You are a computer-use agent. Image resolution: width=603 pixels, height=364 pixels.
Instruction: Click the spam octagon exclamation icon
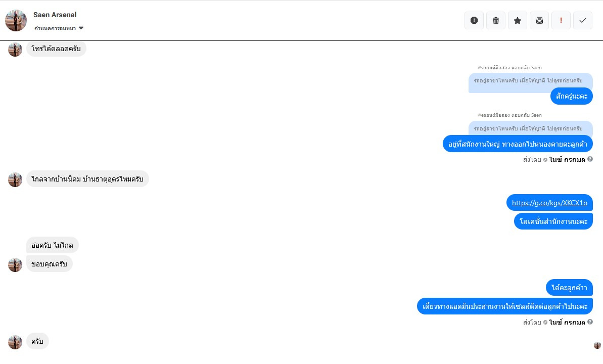tap(474, 21)
